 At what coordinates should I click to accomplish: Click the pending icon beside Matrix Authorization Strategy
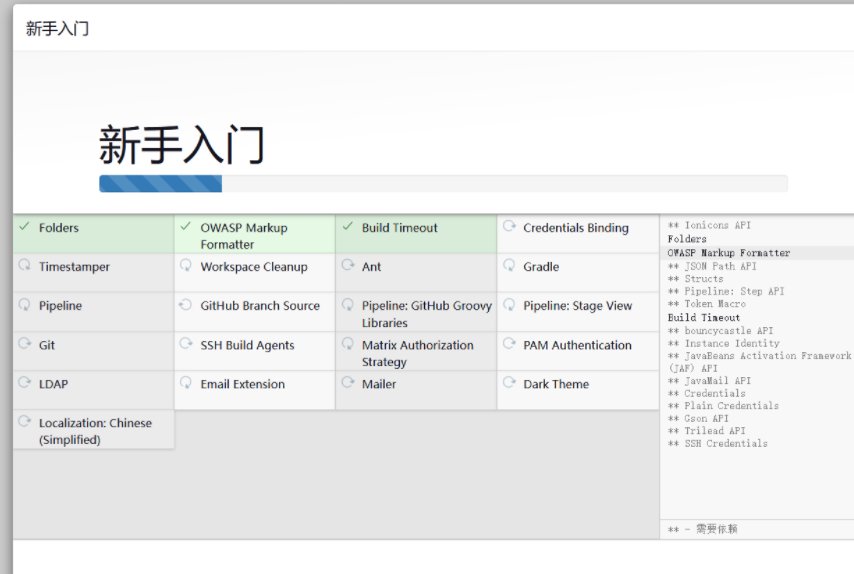pyautogui.click(x=347, y=344)
